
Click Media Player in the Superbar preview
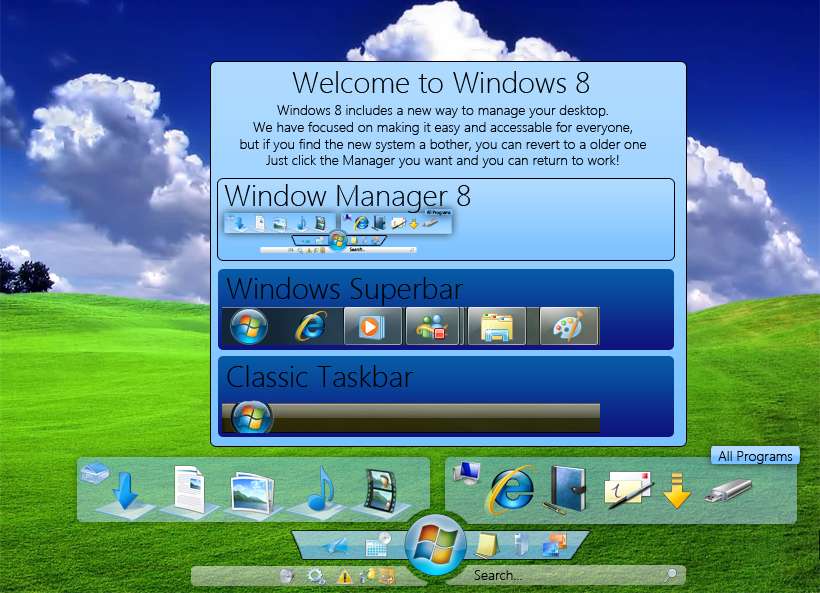[372, 326]
